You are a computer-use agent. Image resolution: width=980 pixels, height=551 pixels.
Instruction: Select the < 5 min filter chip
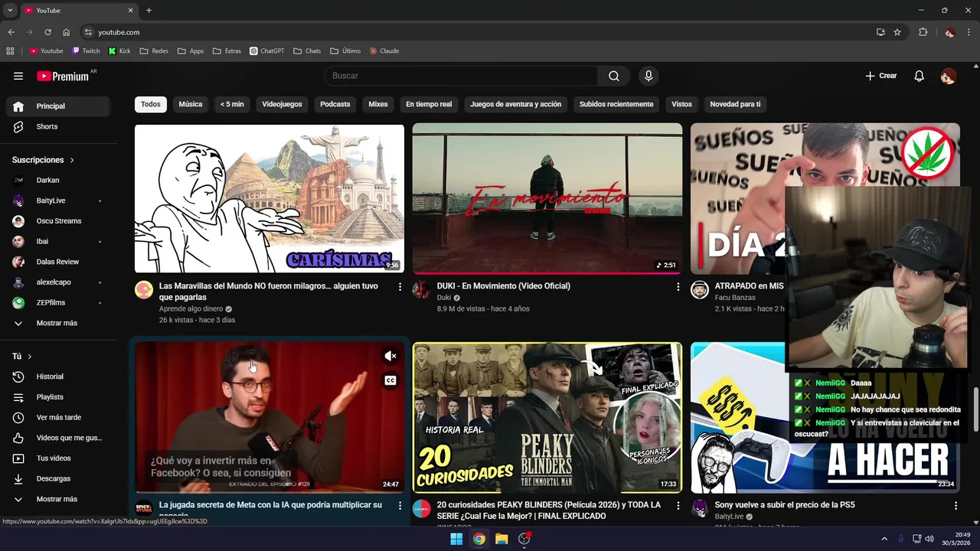point(232,104)
